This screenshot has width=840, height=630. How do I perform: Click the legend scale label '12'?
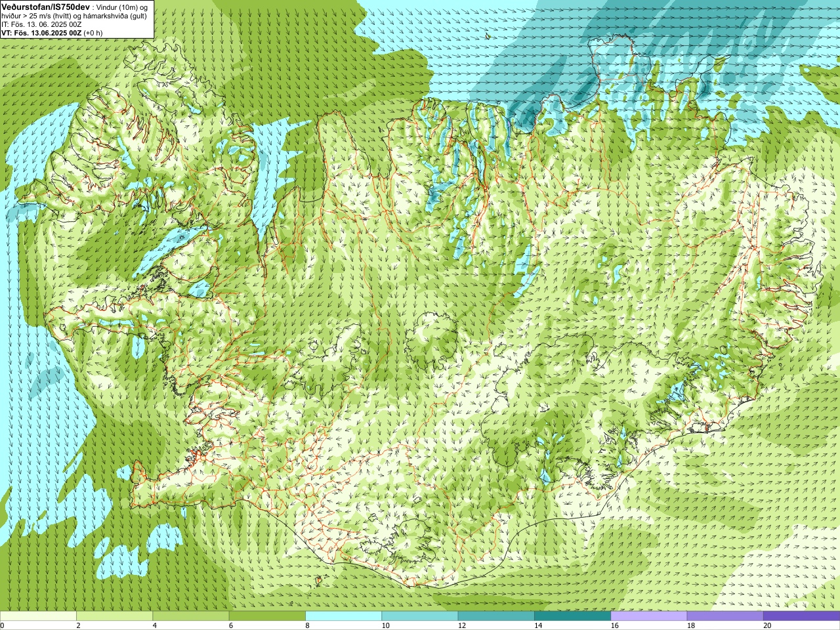point(462,625)
